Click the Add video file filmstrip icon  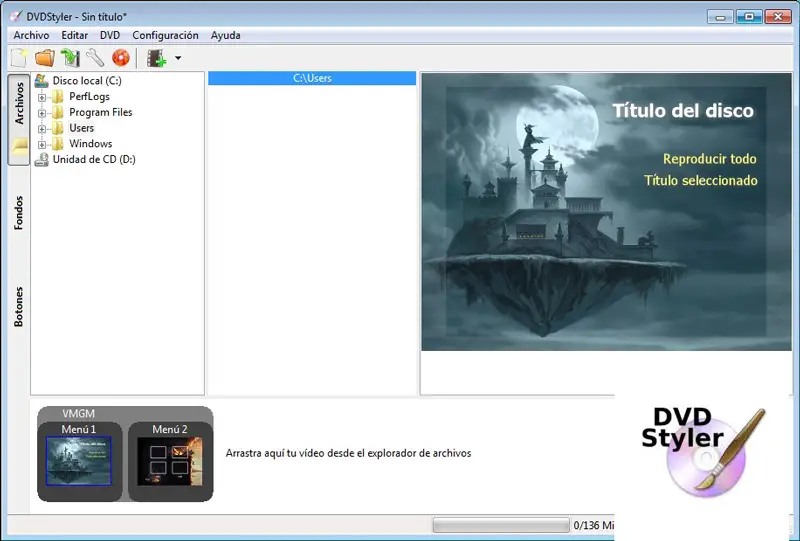click(157, 58)
